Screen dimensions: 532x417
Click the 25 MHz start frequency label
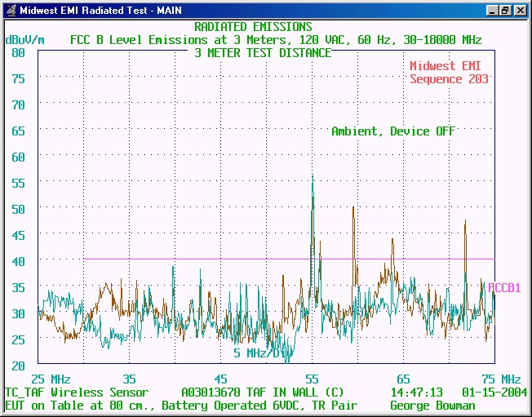(51, 379)
